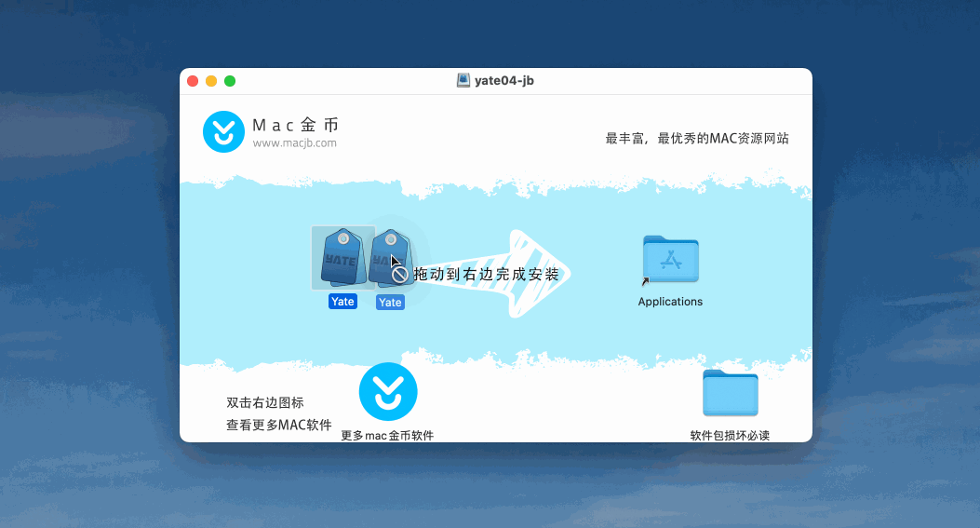This screenshot has width=980, height=528.
Task: Click the Applications folder shortcut icon
Action: (x=671, y=260)
